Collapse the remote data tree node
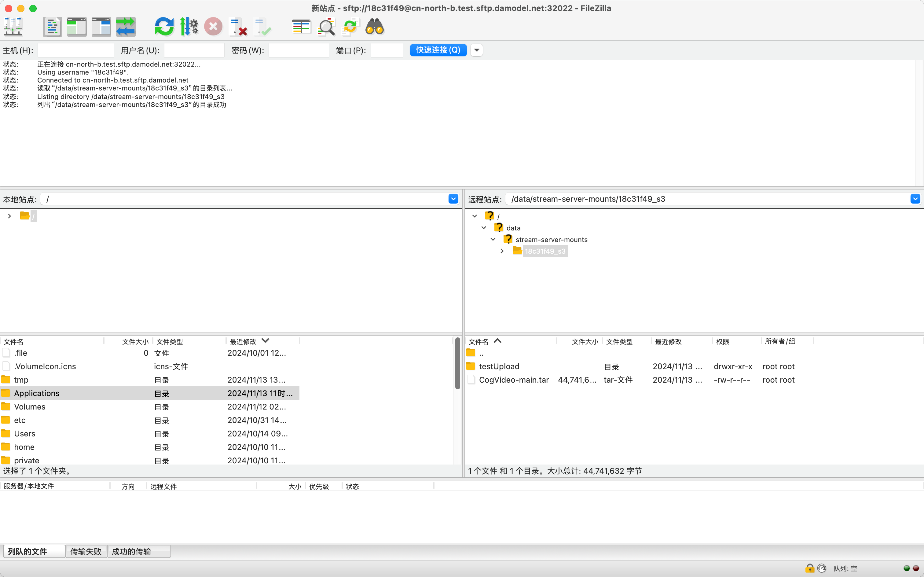 tap(484, 228)
